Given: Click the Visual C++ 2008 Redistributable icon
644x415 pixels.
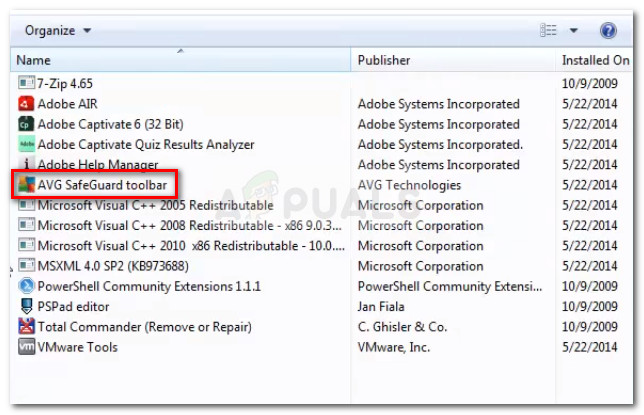Looking at the screenshot, I should (x=26, y=225).
